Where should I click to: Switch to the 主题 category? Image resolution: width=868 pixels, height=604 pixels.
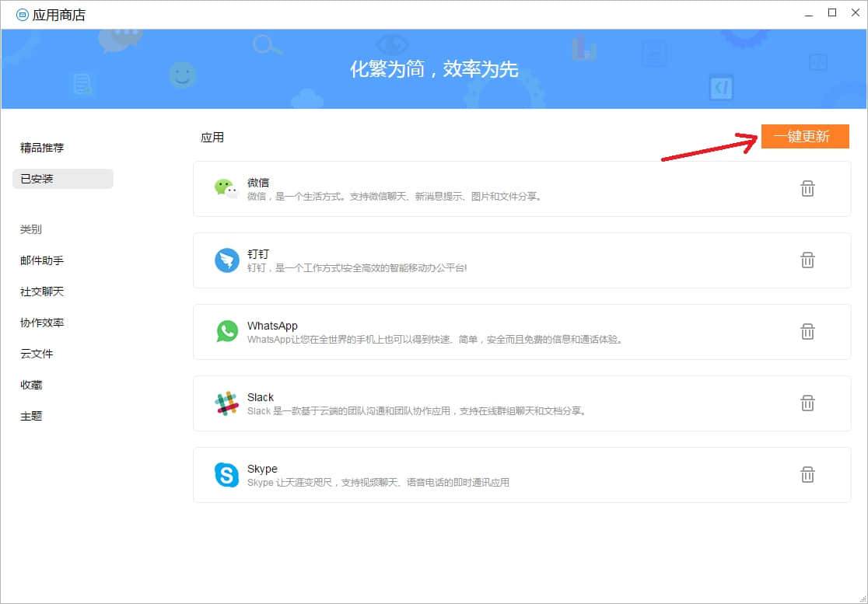pyautogui.click(x=31, y=416)
